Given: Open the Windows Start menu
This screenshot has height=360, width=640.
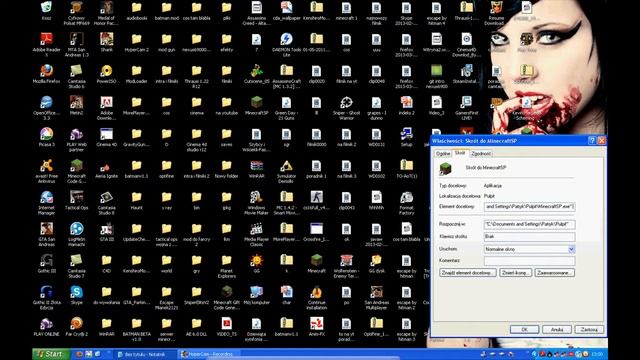Looking at the screenshot, I should [x=51, y=354].
